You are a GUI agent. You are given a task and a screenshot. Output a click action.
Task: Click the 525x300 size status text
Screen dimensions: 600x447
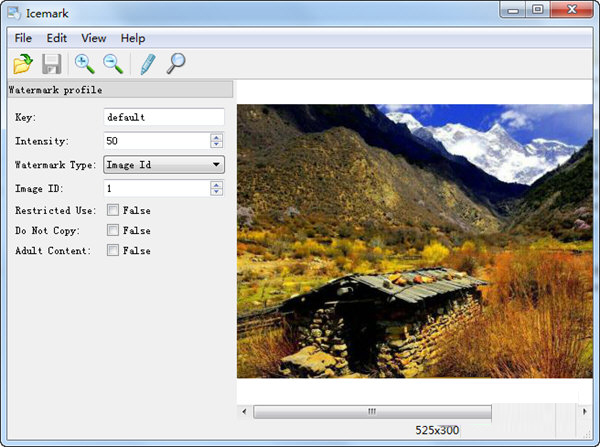pos(437,431)
